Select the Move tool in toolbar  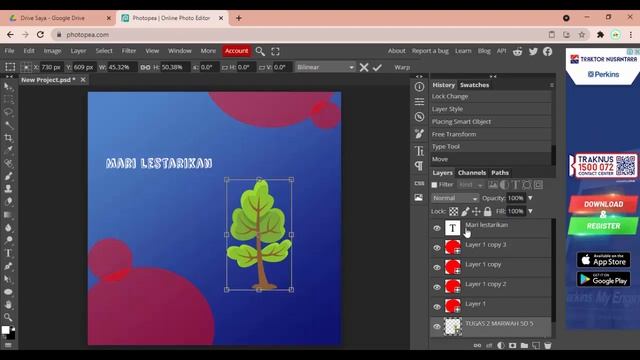click(x=8, y=87)
